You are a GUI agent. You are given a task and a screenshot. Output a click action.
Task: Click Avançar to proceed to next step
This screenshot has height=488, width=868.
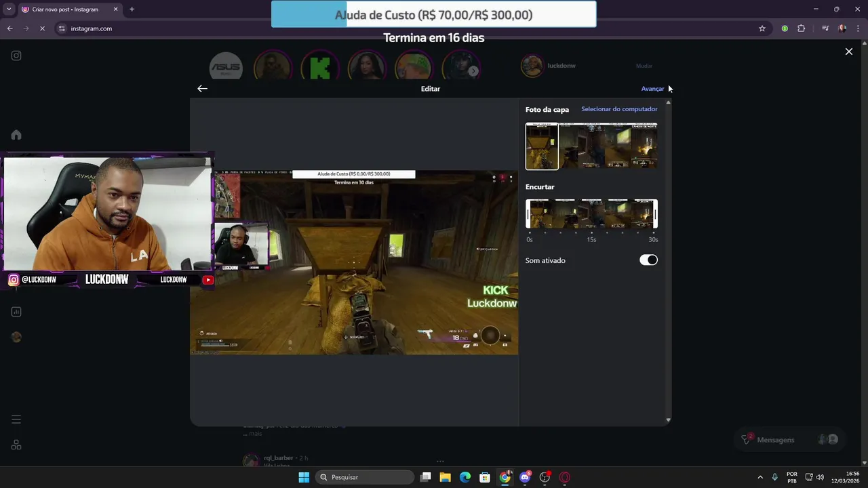click(x=652, y=89)
